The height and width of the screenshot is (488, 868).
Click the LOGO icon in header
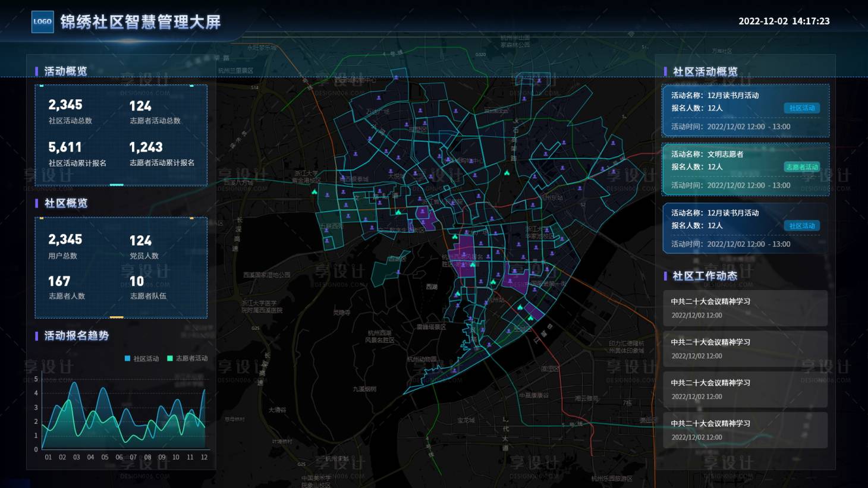pos(42,21)
